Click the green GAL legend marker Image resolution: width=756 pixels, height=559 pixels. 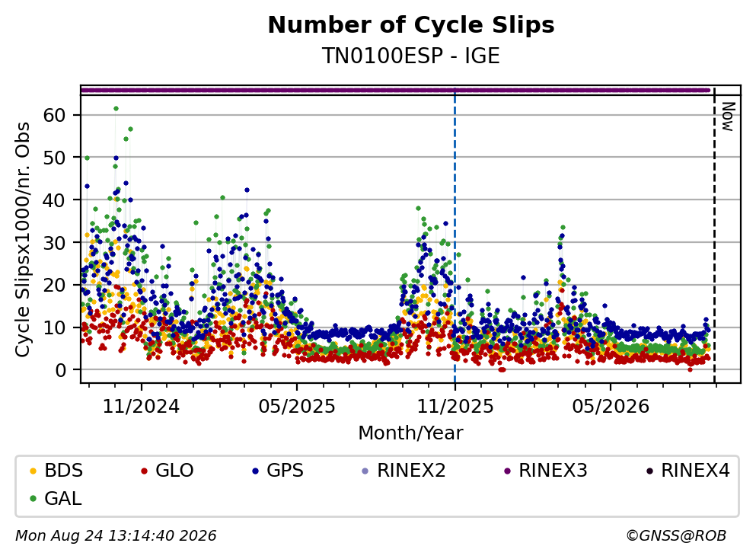[33, 499]
